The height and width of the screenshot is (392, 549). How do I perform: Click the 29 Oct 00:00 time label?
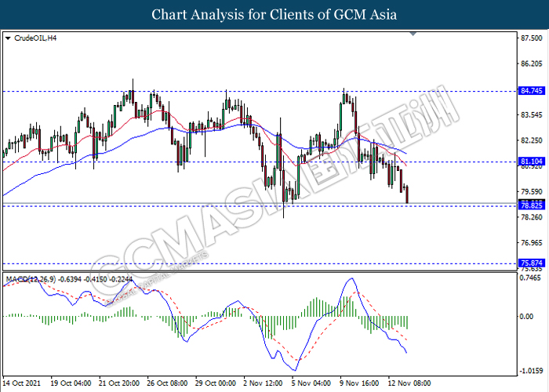tap(216, 383)
